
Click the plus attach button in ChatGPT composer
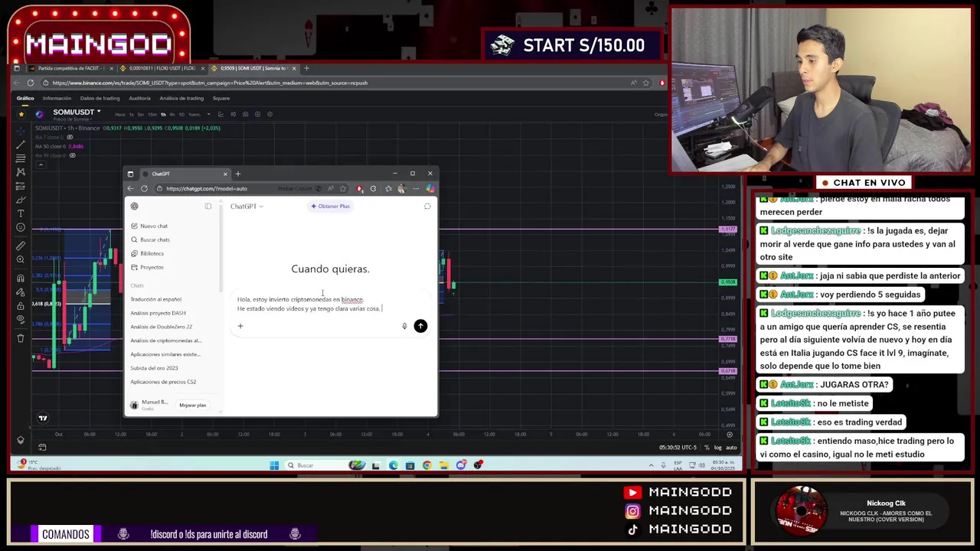(240, 326)
